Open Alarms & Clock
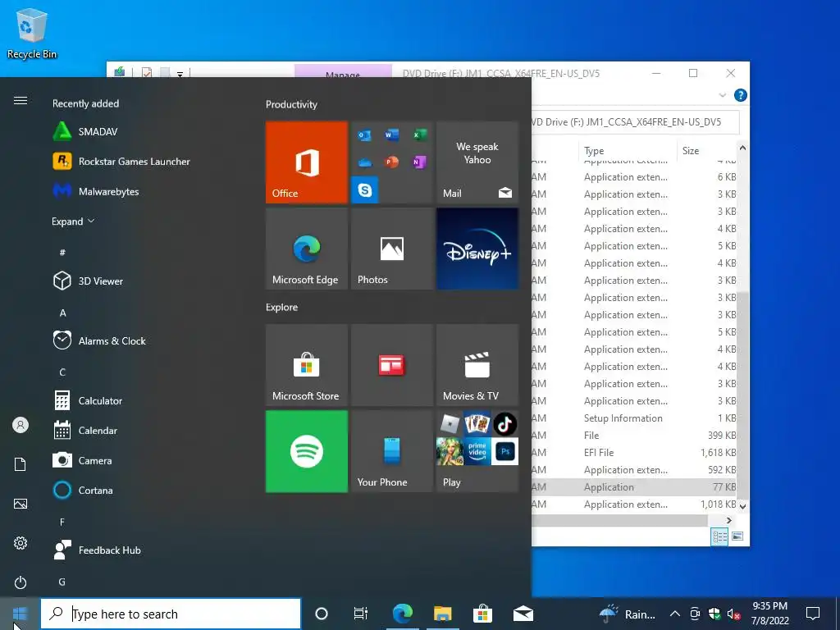Screen dimensions: 840x630 [99, 340]
